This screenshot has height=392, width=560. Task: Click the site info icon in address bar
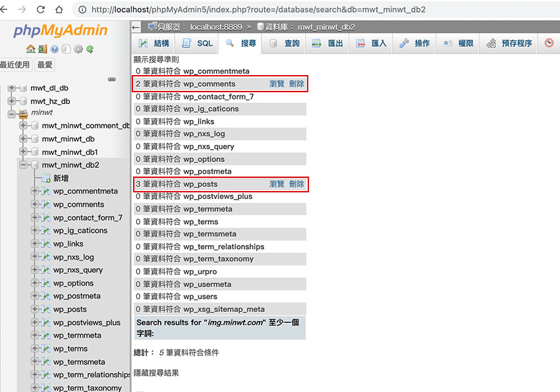coord(82,10)
